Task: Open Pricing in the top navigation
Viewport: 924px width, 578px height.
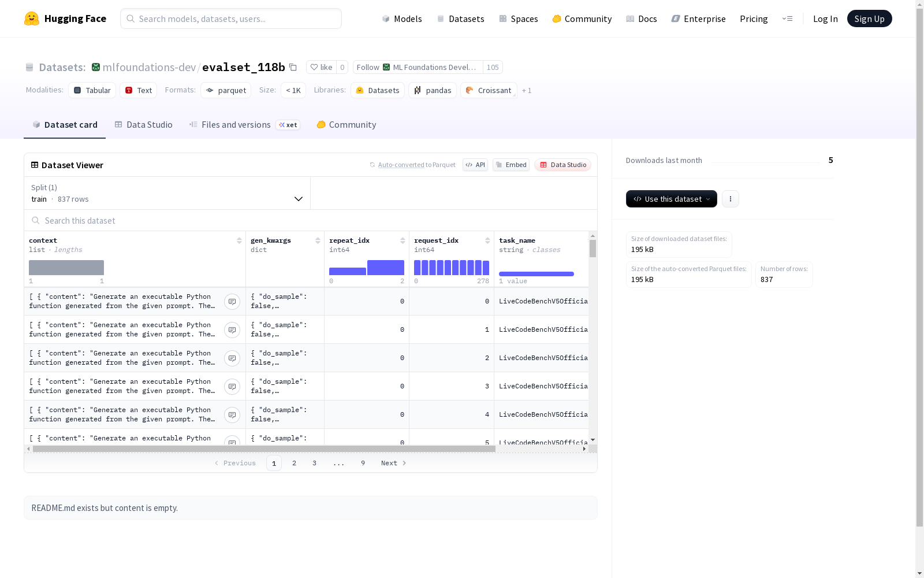Action: tap(754, 18)
